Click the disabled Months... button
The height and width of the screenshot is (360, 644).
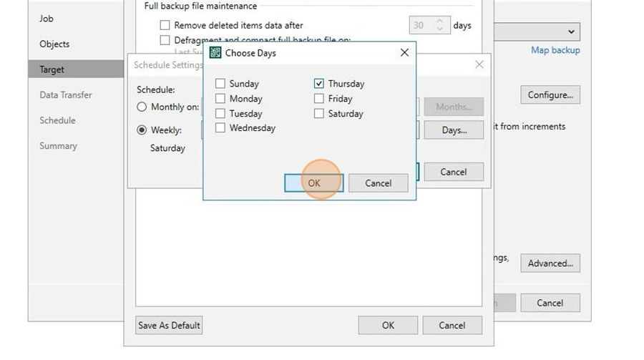click(x=454, y=107)
